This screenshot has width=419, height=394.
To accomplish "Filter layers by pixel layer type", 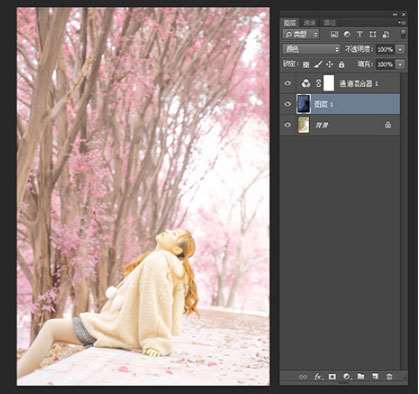I will point(334,34).
